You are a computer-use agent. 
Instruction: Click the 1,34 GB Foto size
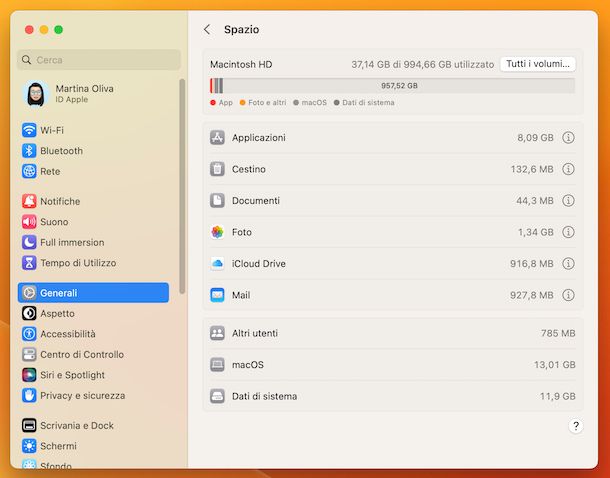click(x=536, y=232)
